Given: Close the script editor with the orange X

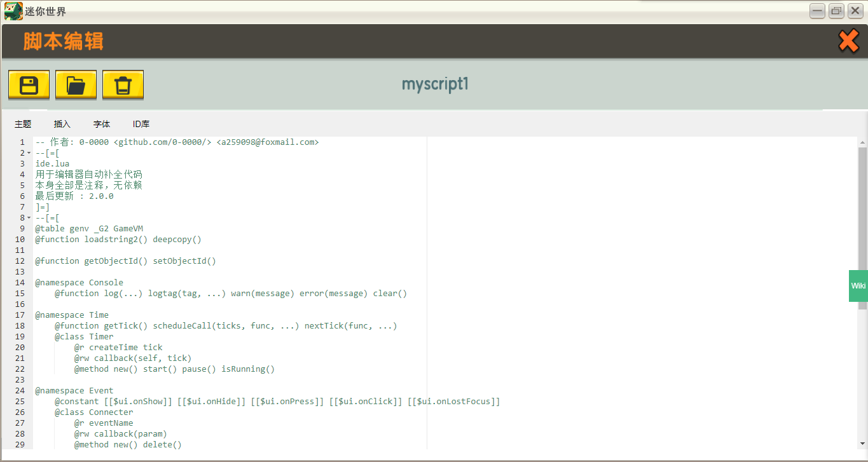Looking at the screenshot, I should click(x=848, y=41).
